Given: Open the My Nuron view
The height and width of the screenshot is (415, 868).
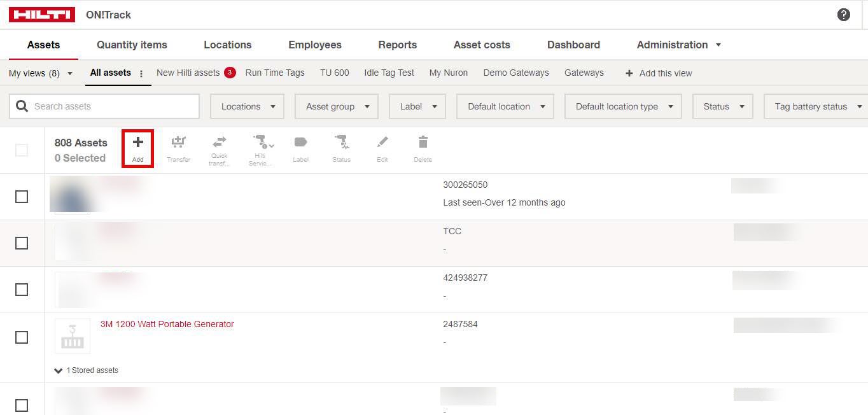Looking at the screenshot, I should click(449, 73).
